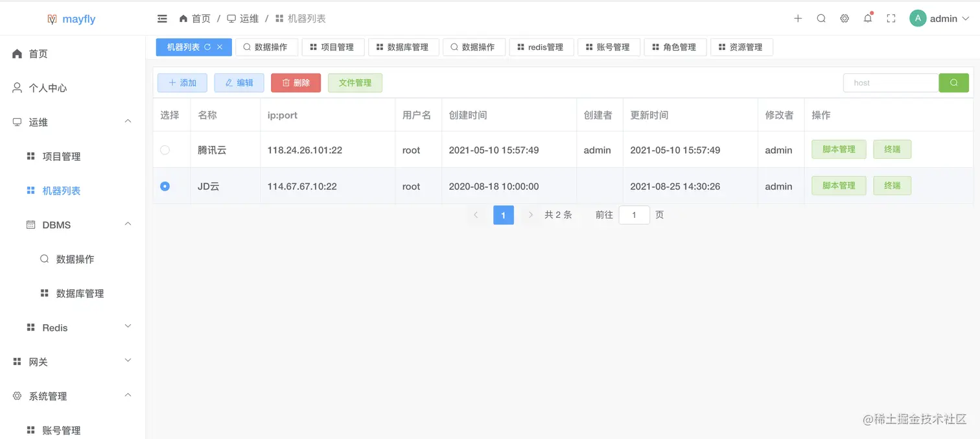Toggle fullscreen mode icon
Screen dimensions: 980x439
tap(891, 19)
